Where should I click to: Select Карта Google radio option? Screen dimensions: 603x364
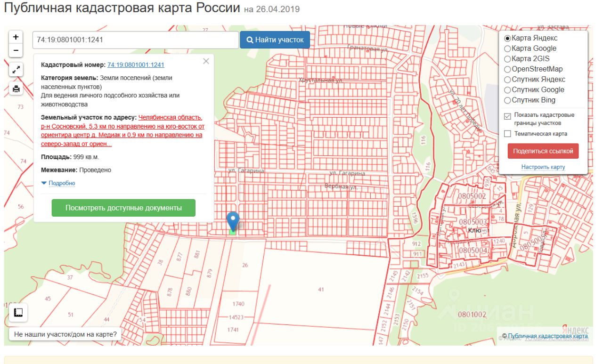pos(507,49)
